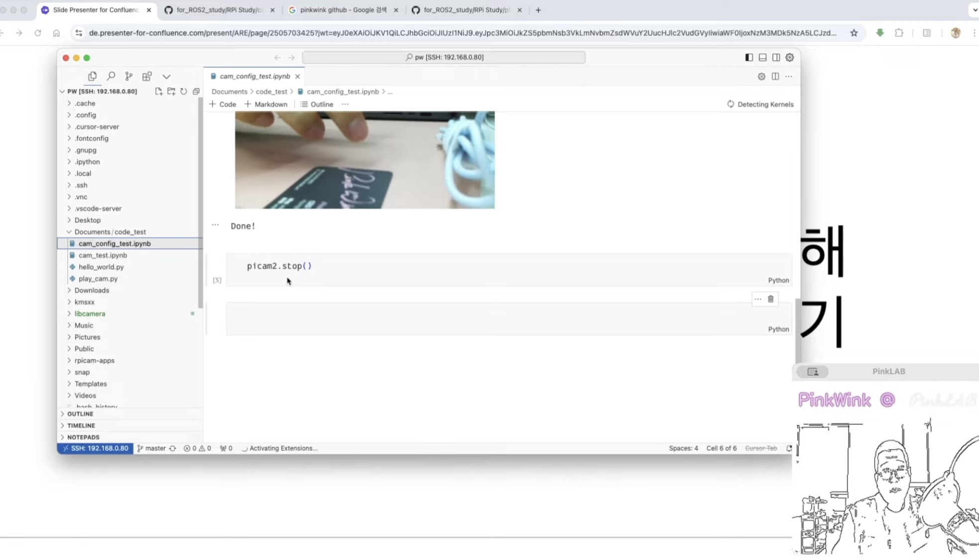Open the Search icon in sidebar
Screen dimensions: 979x560
111,76
